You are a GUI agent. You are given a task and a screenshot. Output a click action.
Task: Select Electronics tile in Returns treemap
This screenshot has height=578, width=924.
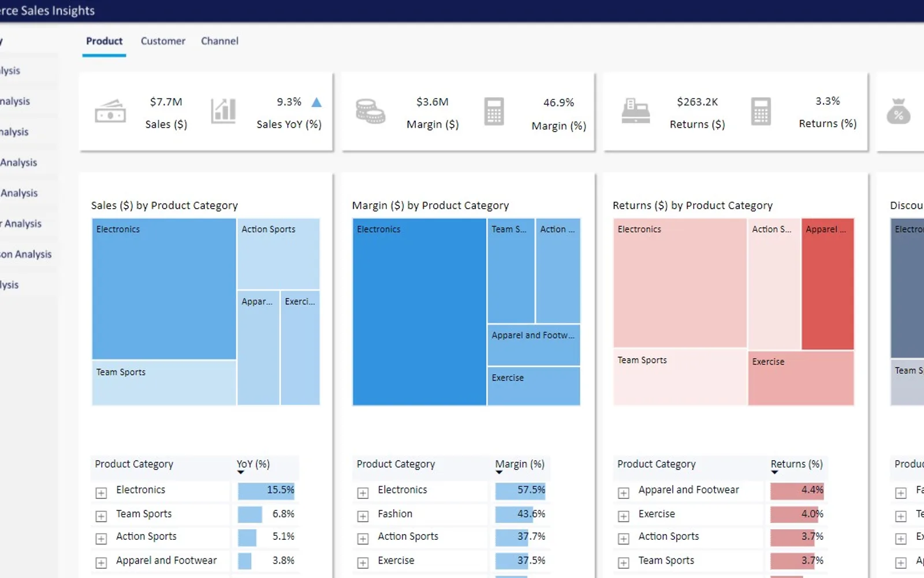pos(680,283)
